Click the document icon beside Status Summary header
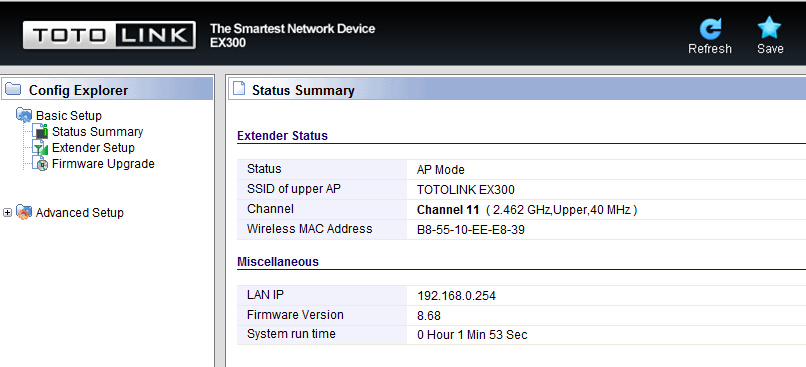This screenshot has height=367, width=806. pyautogui.click(x=239, y=89)
